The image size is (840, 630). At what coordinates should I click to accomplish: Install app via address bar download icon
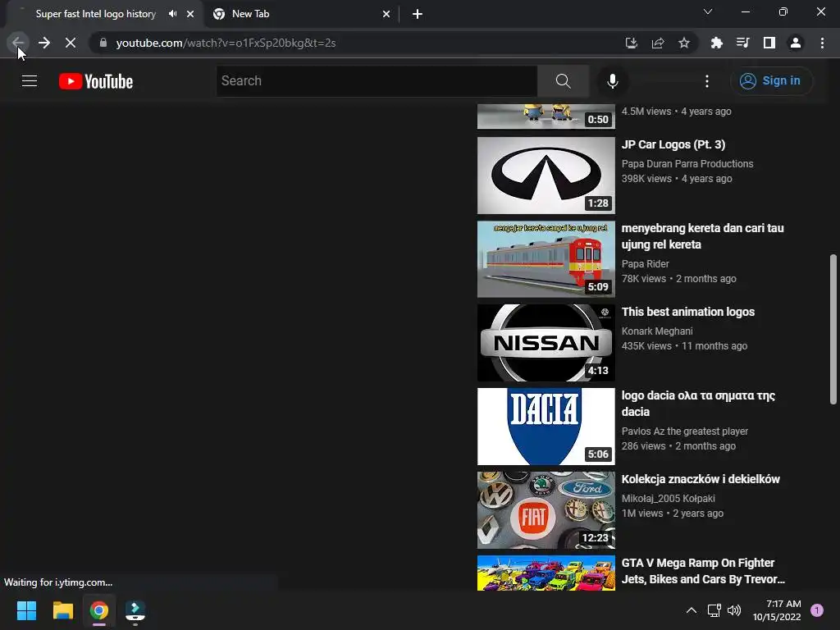pyautogui.click(x=632, y=43)
